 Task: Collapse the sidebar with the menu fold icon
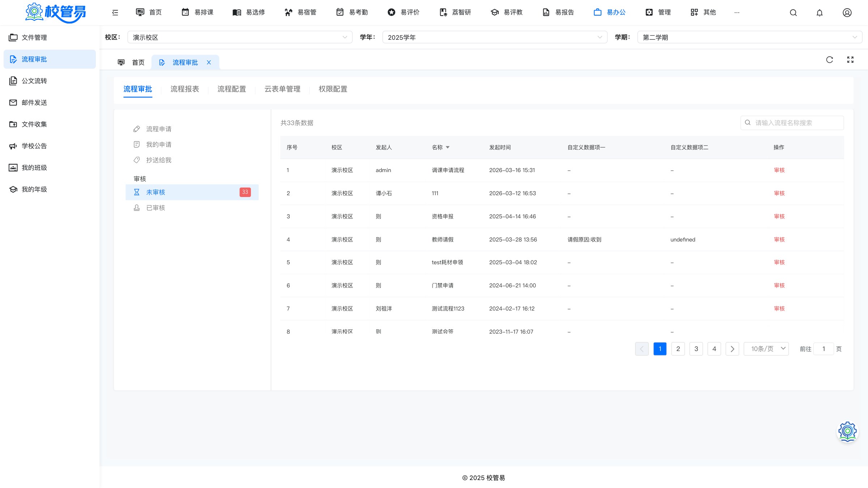[115, 13]
